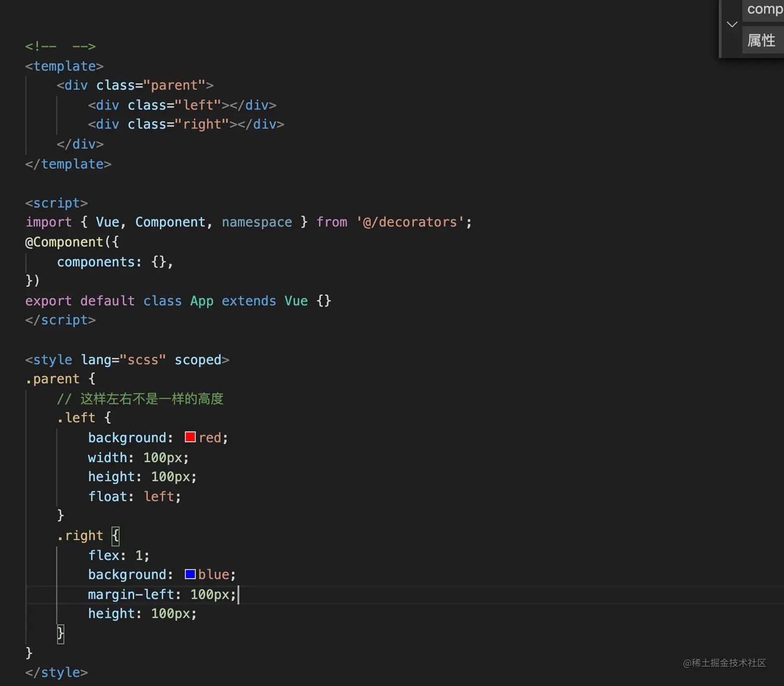The width and height of the screenshot is (784, 686).
Task: Click the 'export default class App' line
Action: click(178, 301)
